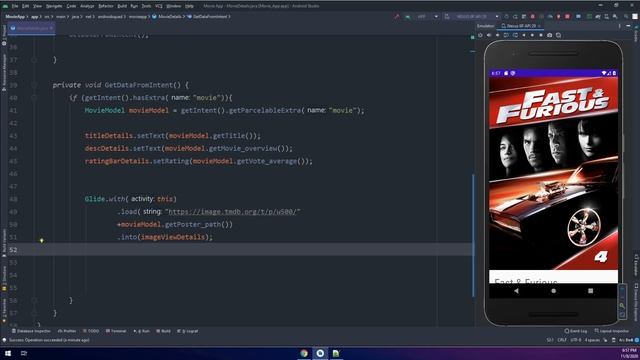This screenshot has width=640, height=360.
Task: Click the emulator Volume down icon
Action: 497,35
